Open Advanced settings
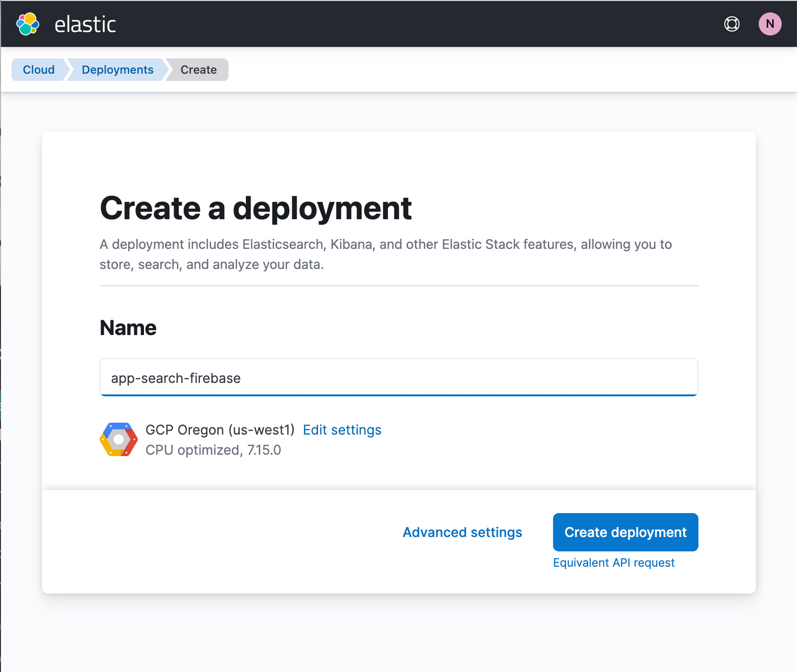 462,532
